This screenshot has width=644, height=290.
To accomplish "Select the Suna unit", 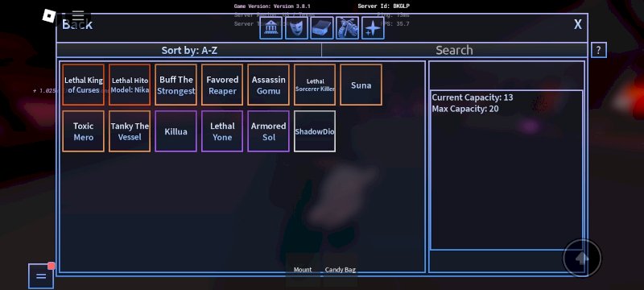I will 361,85.
